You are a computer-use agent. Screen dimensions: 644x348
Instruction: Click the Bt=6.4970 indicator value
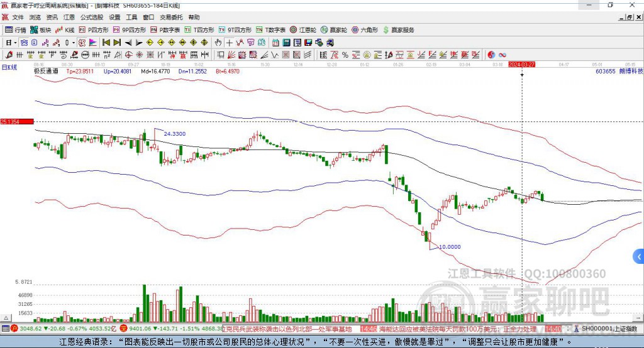228,71
